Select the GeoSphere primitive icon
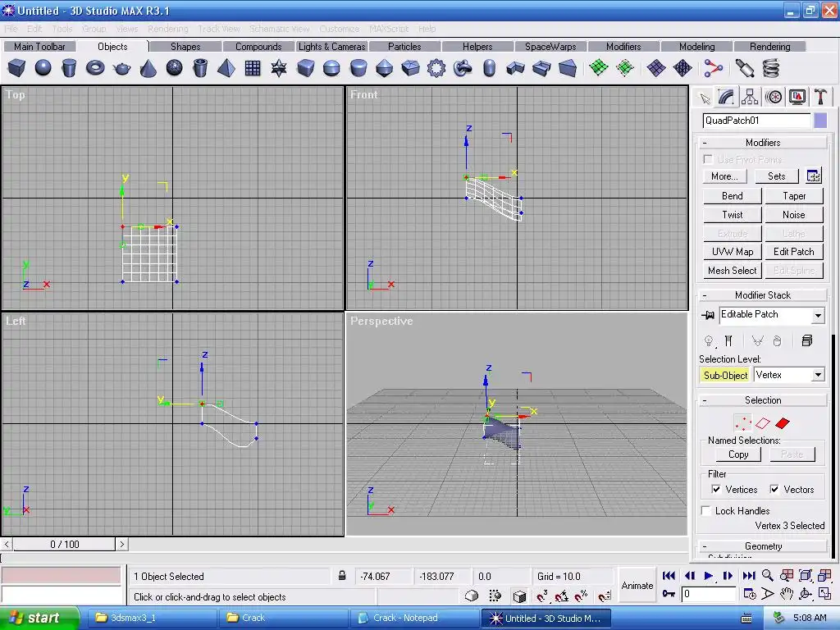This screenshot has height=630, width=840. click(x=174, y=69)
